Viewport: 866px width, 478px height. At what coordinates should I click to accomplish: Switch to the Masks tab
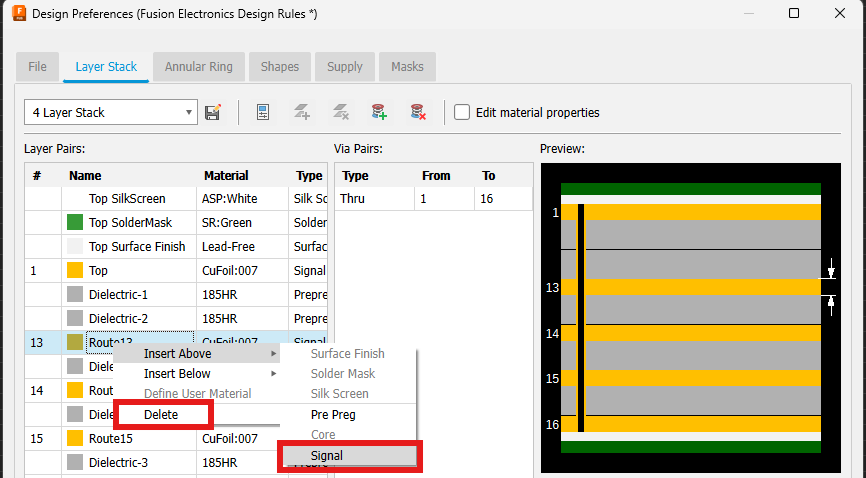408,67
